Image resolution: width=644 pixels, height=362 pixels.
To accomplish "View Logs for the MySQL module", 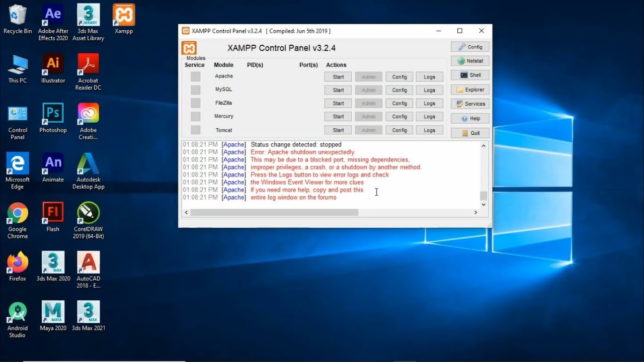I will pos(430,90).
